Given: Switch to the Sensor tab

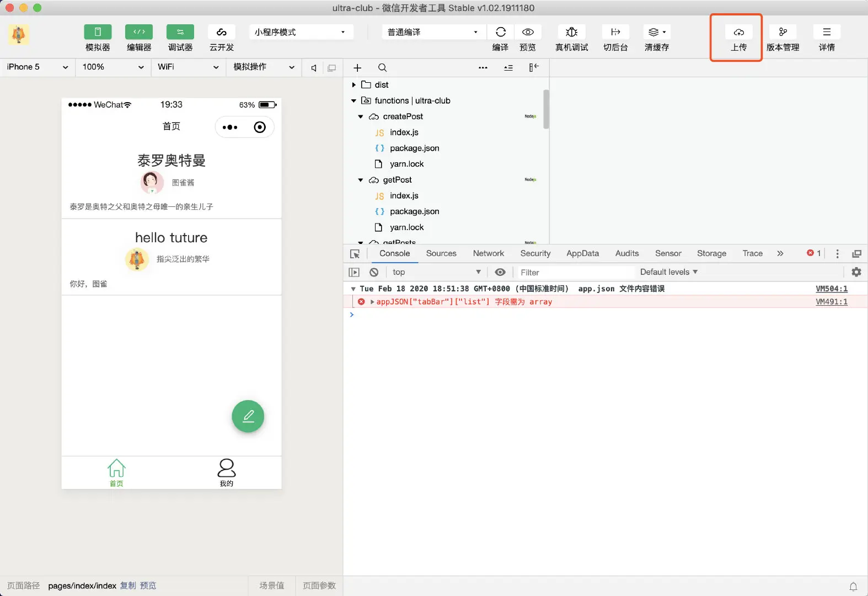Looking at the screenshot, I should click(668, 253).
